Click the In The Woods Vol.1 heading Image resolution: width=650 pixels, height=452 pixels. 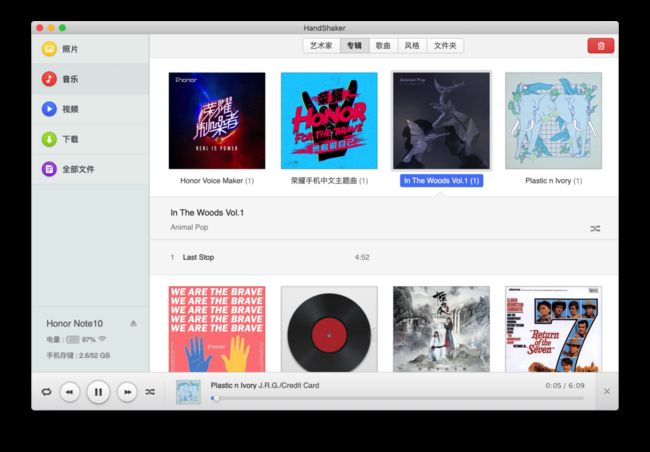[x=207, y=213]
